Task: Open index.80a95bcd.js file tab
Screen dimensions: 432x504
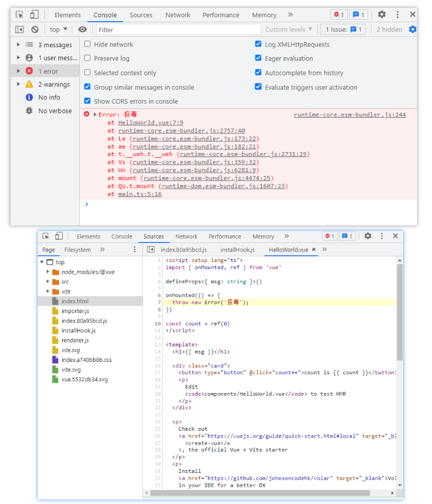Action: 184,250
